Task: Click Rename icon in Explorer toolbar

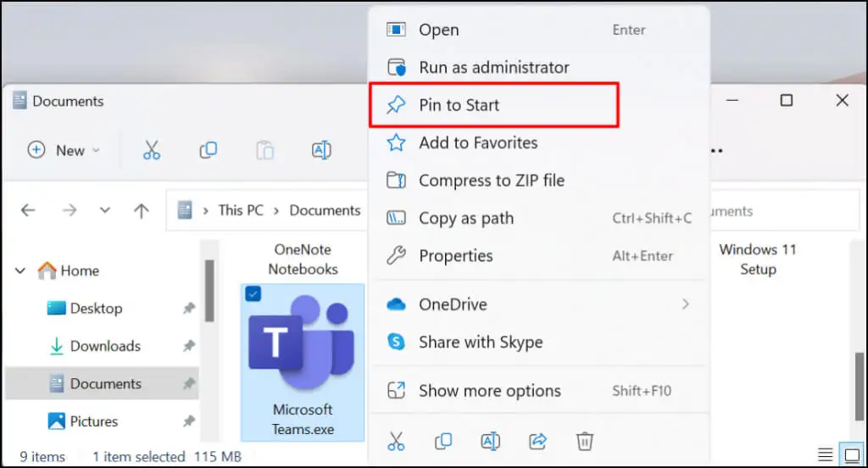Action: pyautogui.click(x=321, y=150)
